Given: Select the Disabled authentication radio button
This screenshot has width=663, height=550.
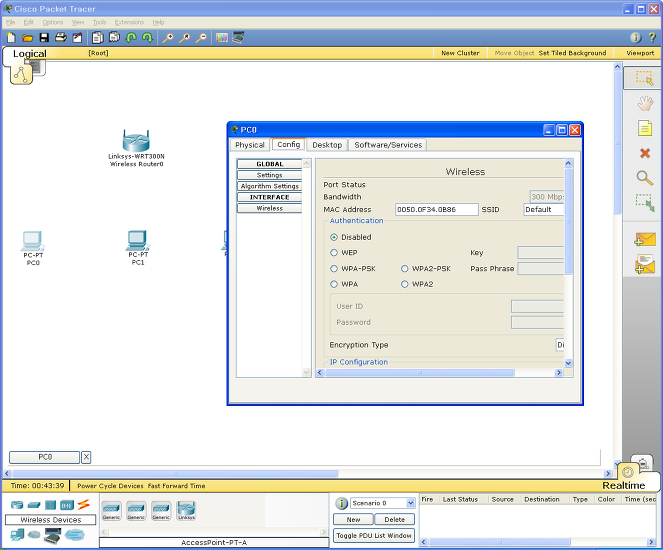Looking at the screenshot, I should (334, 237).
